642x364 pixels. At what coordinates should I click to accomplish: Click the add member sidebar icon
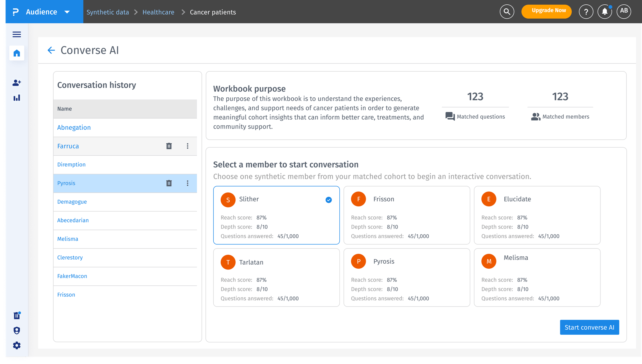[x=17, y=83]
